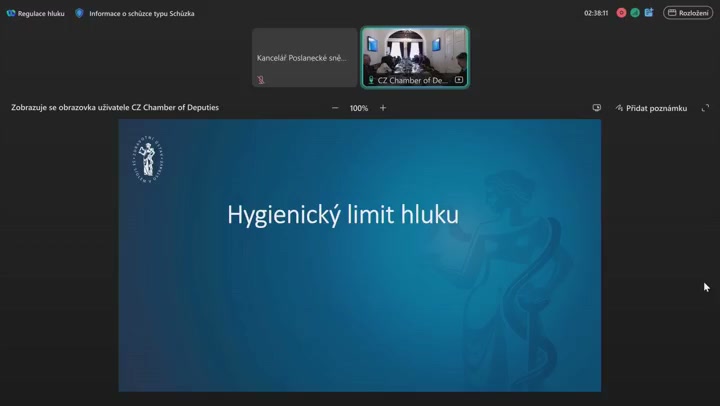Click the pop-out shared content icon
The height and width of the screenshot is (406, 720).
[x=596, y=108]
